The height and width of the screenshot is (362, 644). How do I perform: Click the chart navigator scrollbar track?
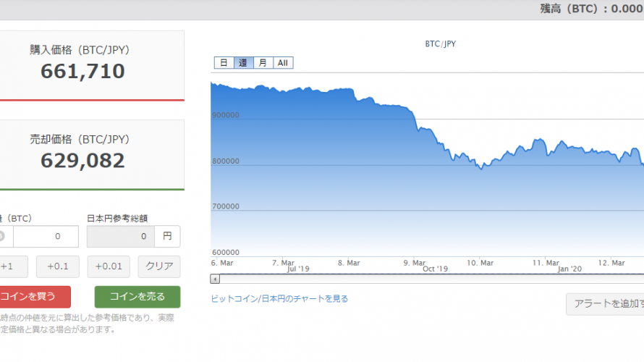pyautogui.click(x=431, y=279)
